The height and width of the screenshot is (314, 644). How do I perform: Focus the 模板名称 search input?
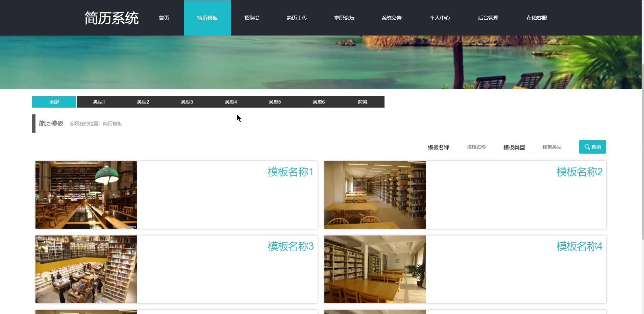tap(476, 147)
